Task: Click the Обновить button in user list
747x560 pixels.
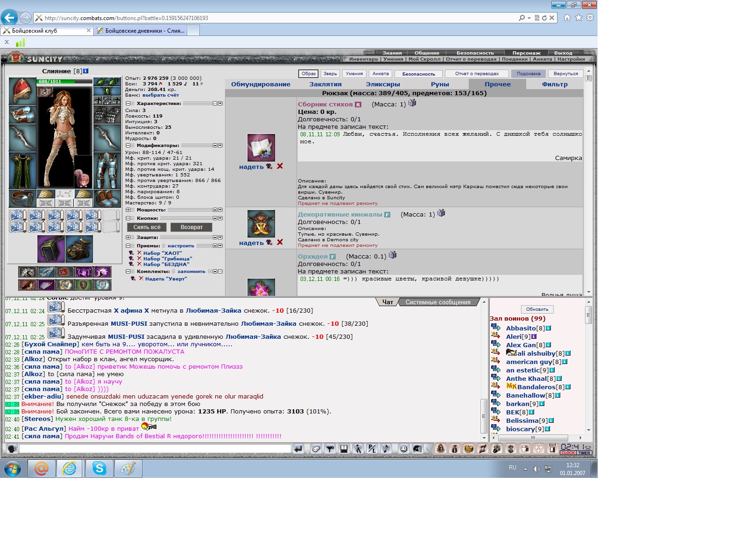Action: [x=537, y=309]
